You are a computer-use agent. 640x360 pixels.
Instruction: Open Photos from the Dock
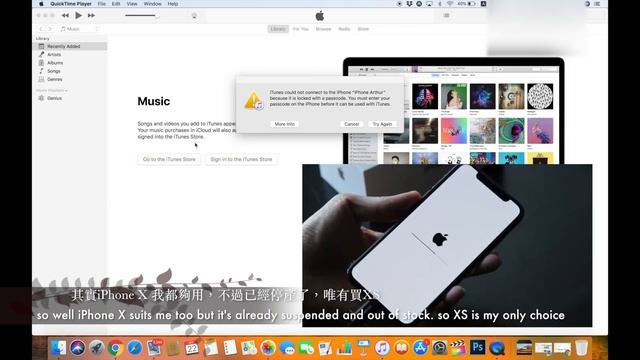268,348
